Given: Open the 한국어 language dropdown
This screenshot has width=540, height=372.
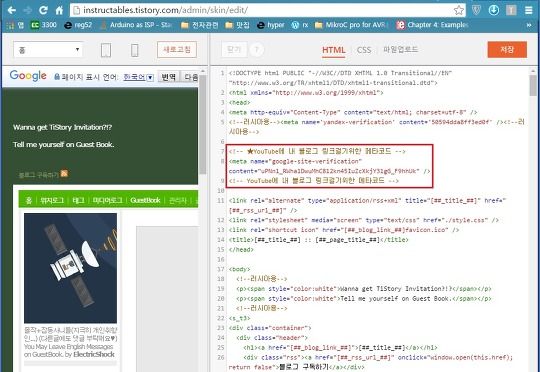Looking at the screenshot, I should tap(138, 77).
